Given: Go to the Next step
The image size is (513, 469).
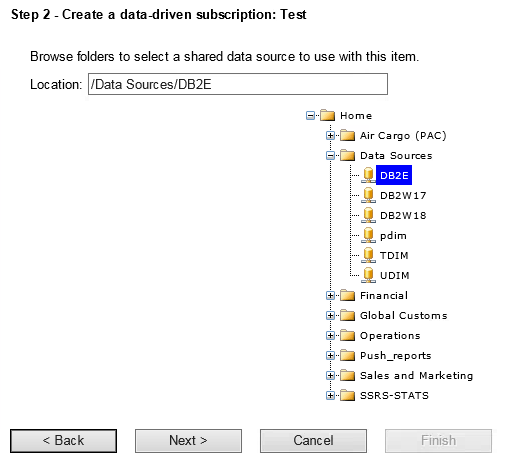Looking at the screenshot, I should tap(188, 441).
